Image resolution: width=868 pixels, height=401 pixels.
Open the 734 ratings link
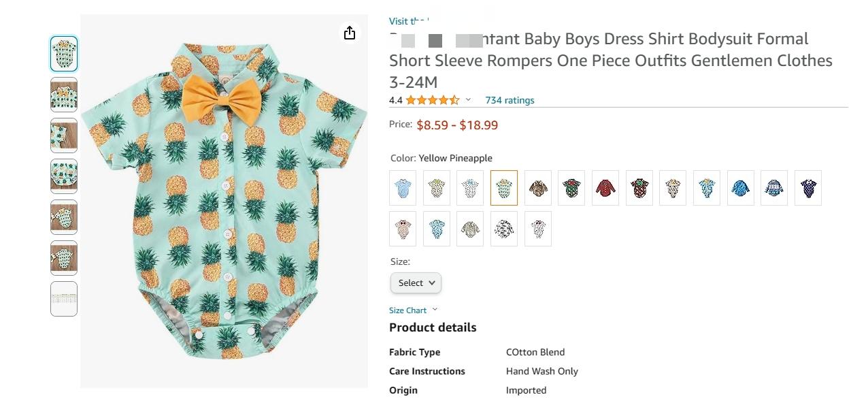click(510, 100)
